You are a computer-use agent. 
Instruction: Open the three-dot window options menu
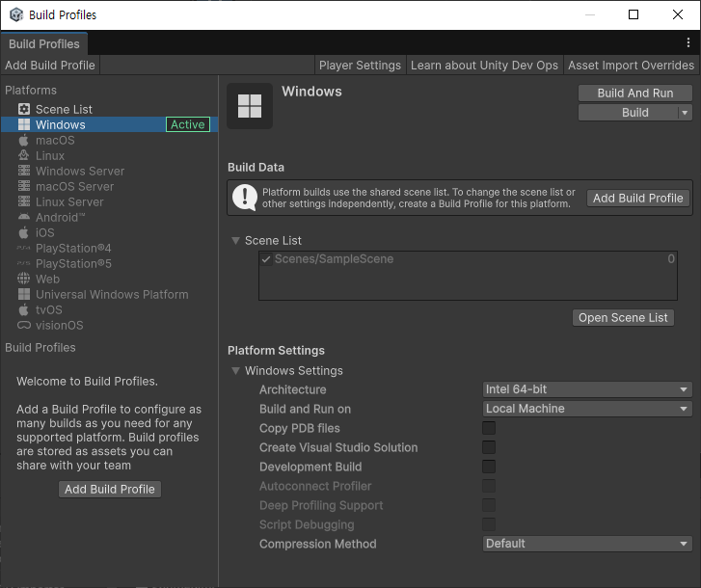click(688, 42)
